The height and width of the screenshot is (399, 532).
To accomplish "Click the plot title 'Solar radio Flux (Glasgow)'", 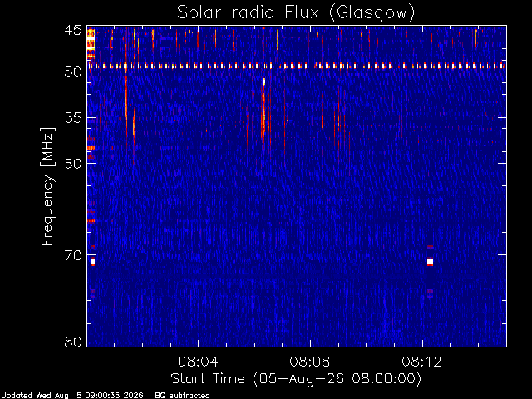I will [296, 13].
